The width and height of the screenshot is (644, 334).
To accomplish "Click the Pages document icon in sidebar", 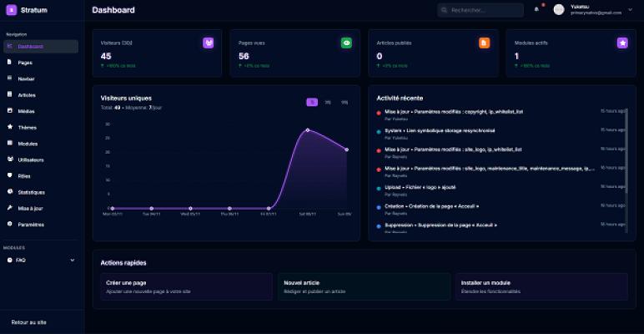I will pyautogui.click(x=10, y=62).
